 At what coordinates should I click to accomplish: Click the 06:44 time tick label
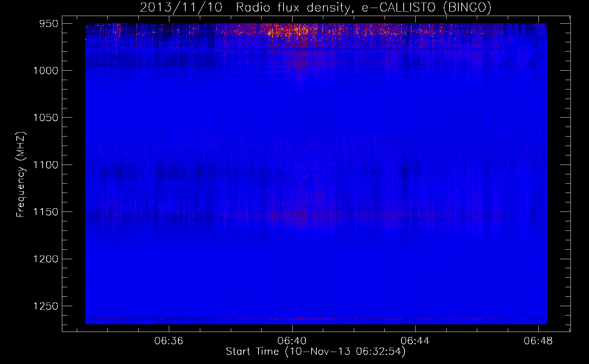415,341
